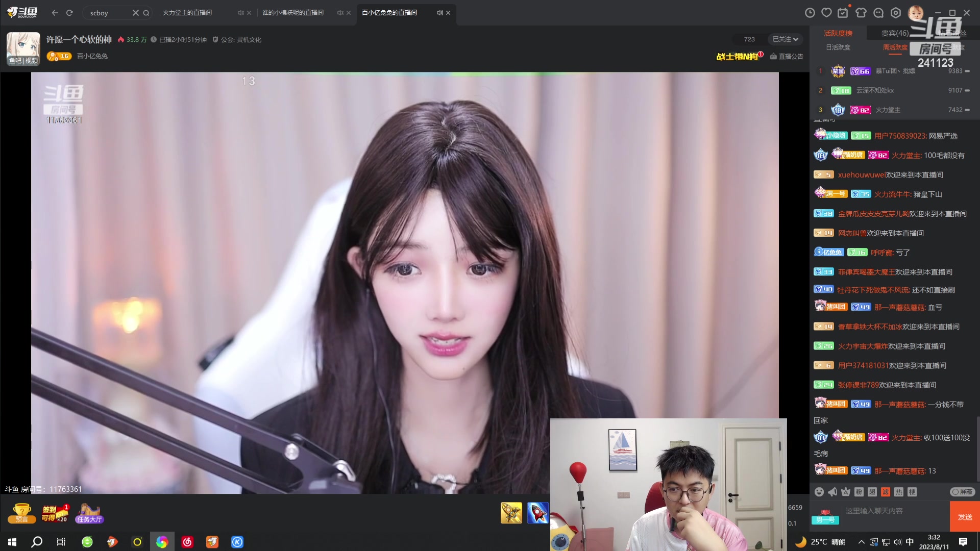Click rank 2 user 云深不知处kx
This screenshot has width=980, height=551.
[875, 91]
